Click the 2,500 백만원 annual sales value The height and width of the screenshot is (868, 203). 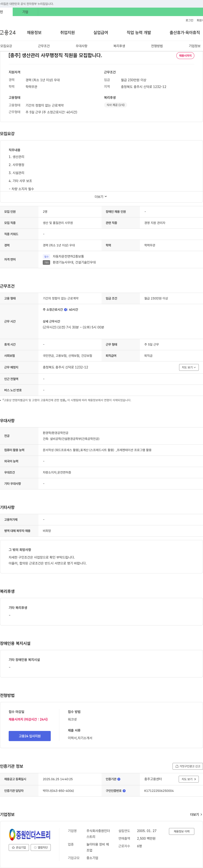(146, 838)
